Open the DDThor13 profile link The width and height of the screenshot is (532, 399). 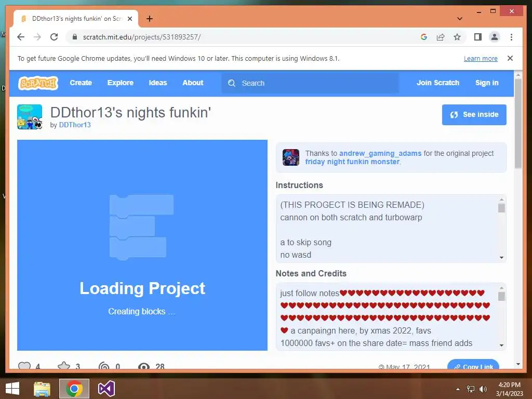75,125
